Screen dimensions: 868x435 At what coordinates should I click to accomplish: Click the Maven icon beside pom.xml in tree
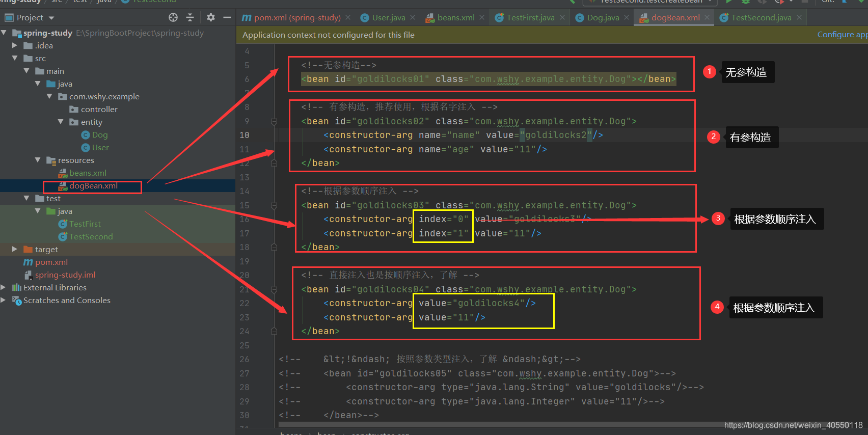pyautogui.click(x=28, y=262)
